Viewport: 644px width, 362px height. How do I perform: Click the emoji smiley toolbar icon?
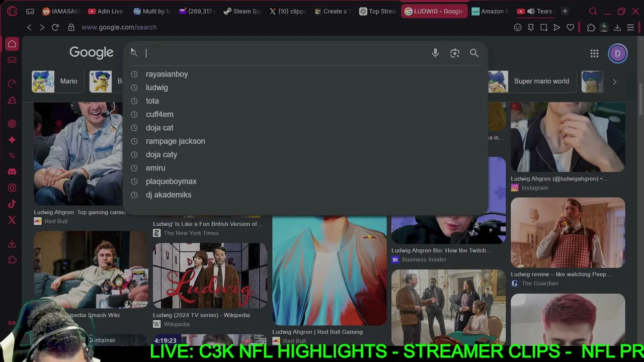pos(518,27)
